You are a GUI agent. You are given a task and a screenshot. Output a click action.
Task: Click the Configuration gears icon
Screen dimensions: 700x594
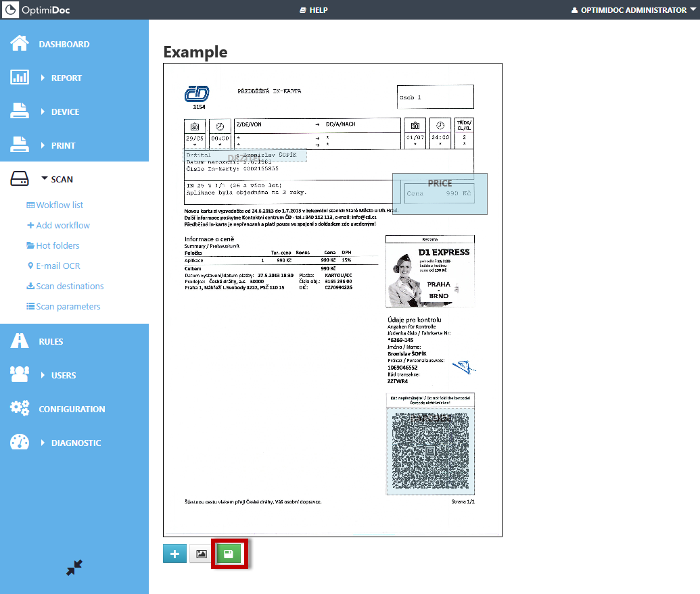pyautogui.click(x=20, y=409)
